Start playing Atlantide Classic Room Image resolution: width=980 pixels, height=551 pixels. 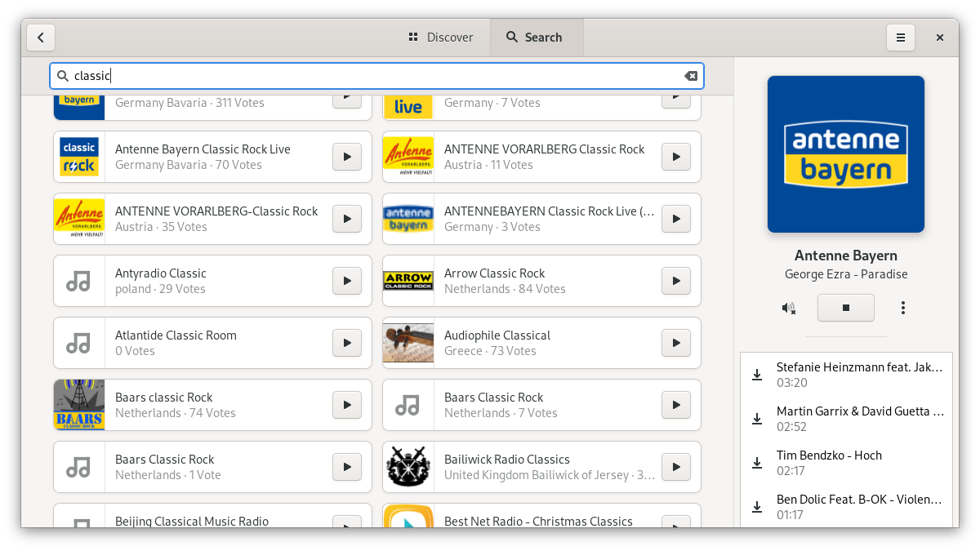[x=347, y=343]
